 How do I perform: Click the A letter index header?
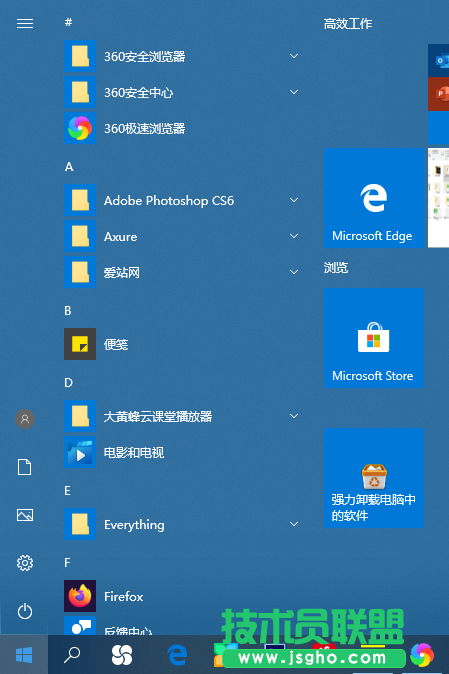click(x=69, y=167)
